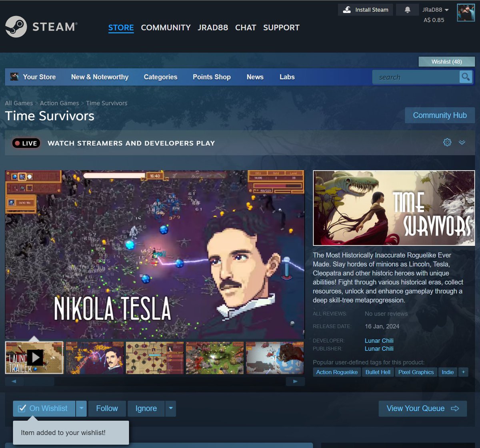Screen dimensions: 480x448
Task: Select the Pixel Graphics tag
Action: point(416,372)
